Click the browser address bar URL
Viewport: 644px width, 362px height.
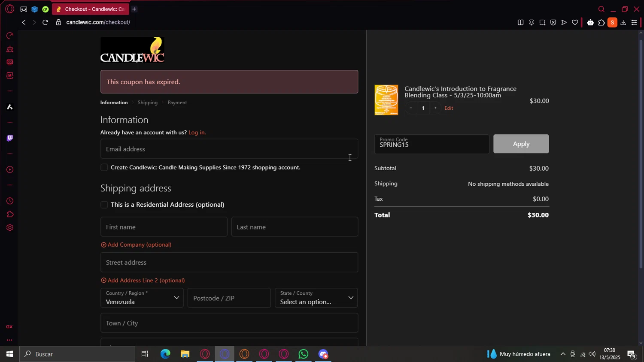(x=98, y=22)
